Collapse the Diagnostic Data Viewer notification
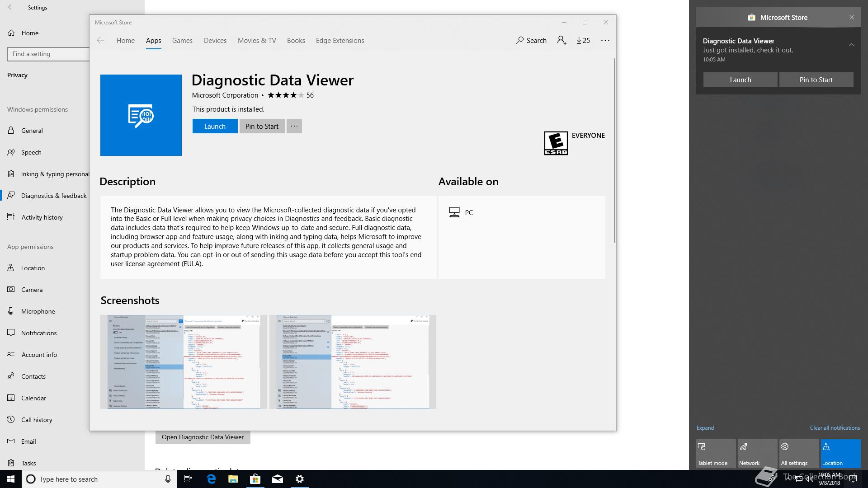 point(852,45)
